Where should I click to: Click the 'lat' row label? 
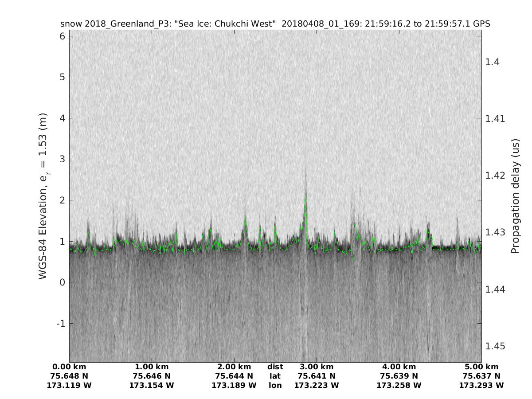(275, 376)
